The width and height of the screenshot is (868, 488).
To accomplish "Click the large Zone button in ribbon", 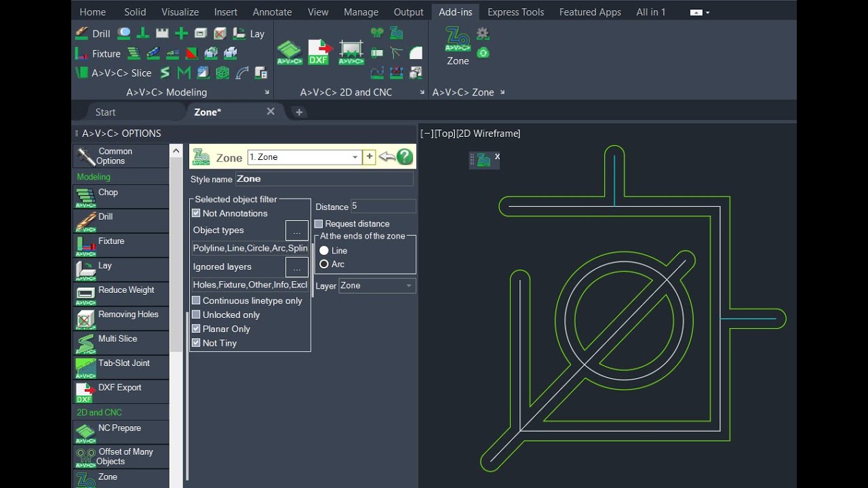I will coord(458,46).
